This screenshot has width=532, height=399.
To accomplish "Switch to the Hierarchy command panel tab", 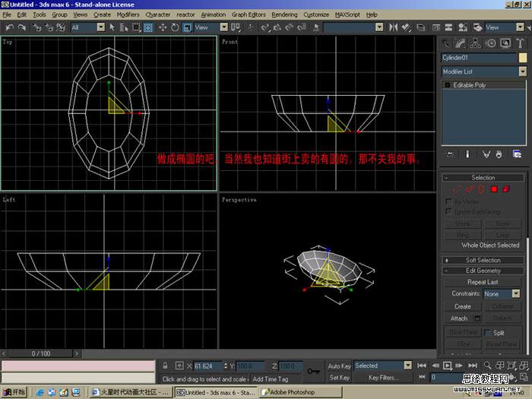I will pyautogui.click(x=475, y=43).
